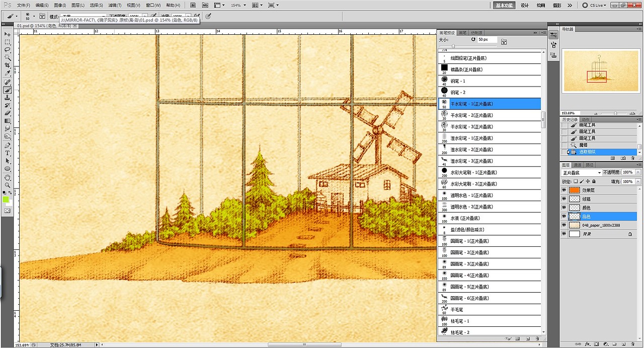Hide the 颜色 layer
The image size is (644, 348).
click(564, 207)
